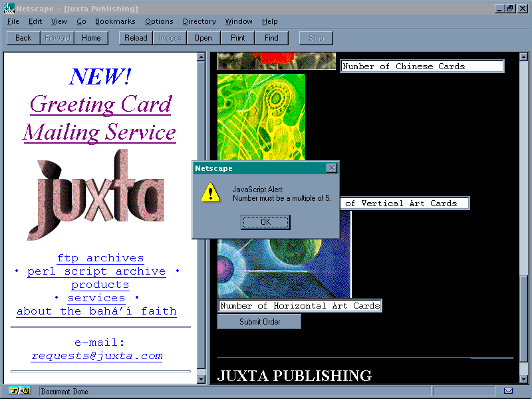
Task: Open the Options menu
Action: point(159,21)
